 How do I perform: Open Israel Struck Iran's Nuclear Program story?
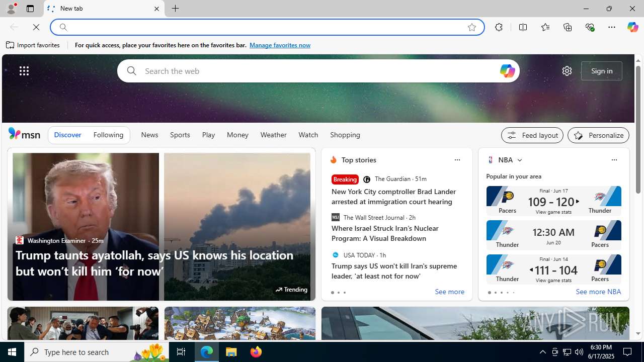pos(385,233)
